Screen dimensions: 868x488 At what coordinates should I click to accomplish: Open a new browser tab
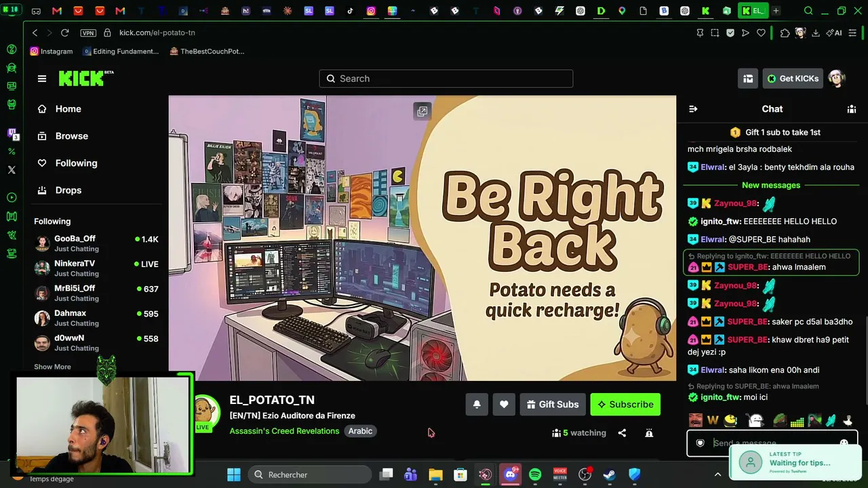(776, 11)
